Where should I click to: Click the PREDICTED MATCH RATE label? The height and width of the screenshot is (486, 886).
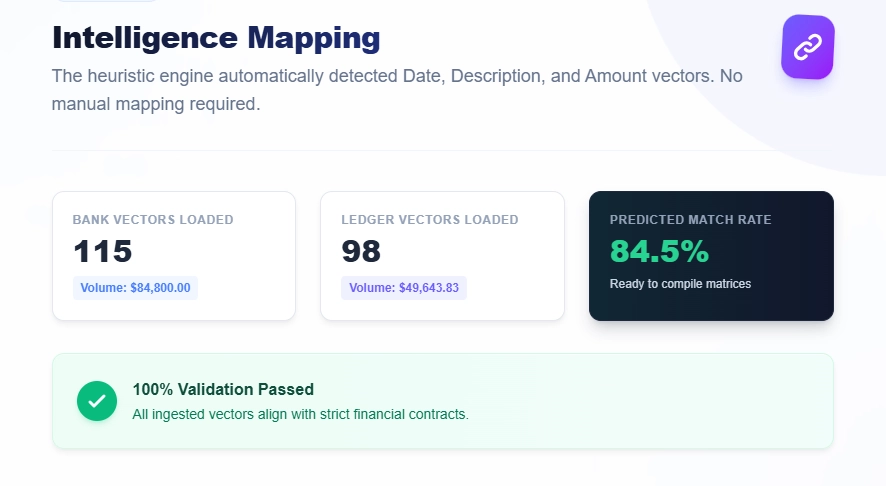690,220
